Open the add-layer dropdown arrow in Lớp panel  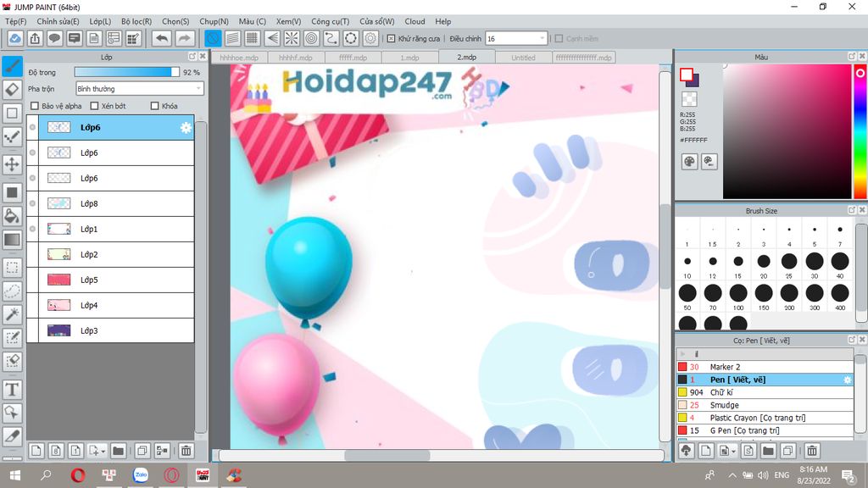click(103, 452)
